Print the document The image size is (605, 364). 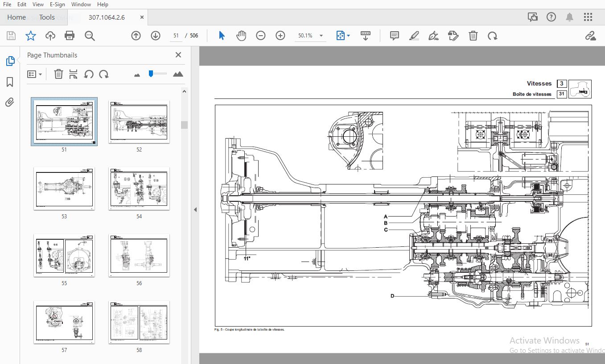(70, 36)
